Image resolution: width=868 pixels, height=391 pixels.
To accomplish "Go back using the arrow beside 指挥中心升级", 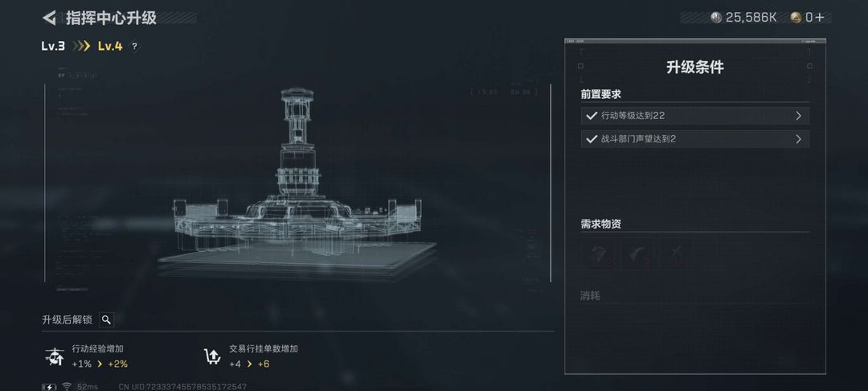I will click(x=49, y=18).
